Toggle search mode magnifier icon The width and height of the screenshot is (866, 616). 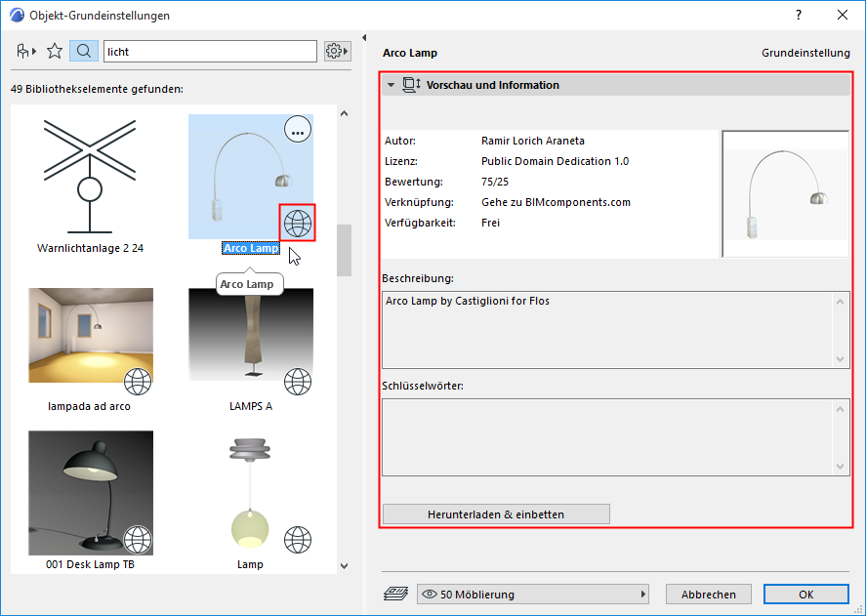tap(84, 52)
